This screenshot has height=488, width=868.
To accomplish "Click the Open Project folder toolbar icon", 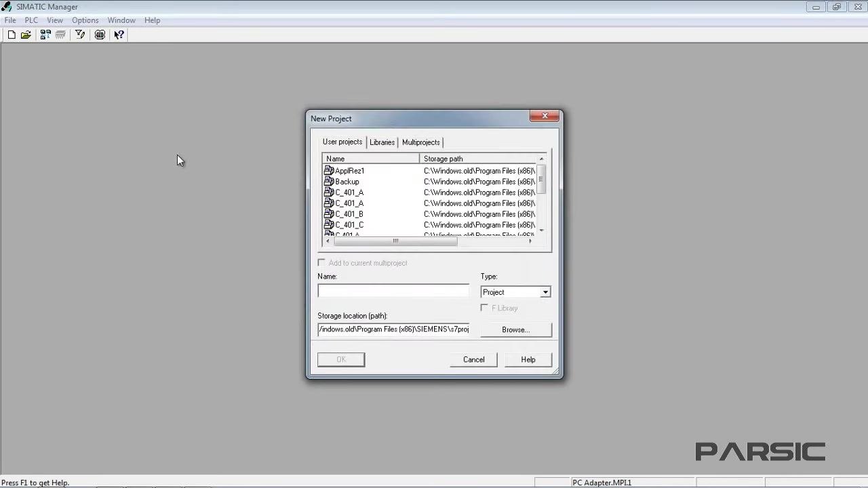I will coord(26,35).
